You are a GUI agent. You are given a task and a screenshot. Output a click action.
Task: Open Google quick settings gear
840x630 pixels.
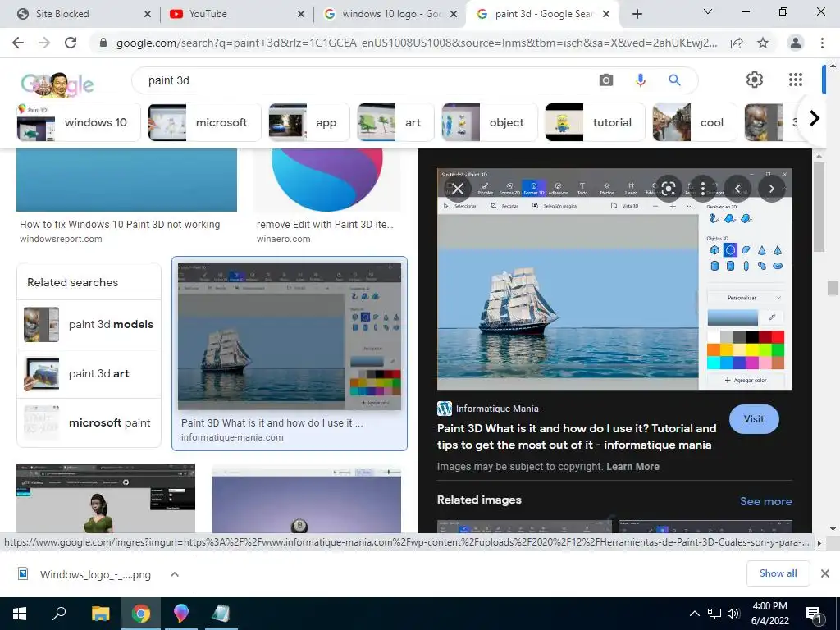coord(755,80)
